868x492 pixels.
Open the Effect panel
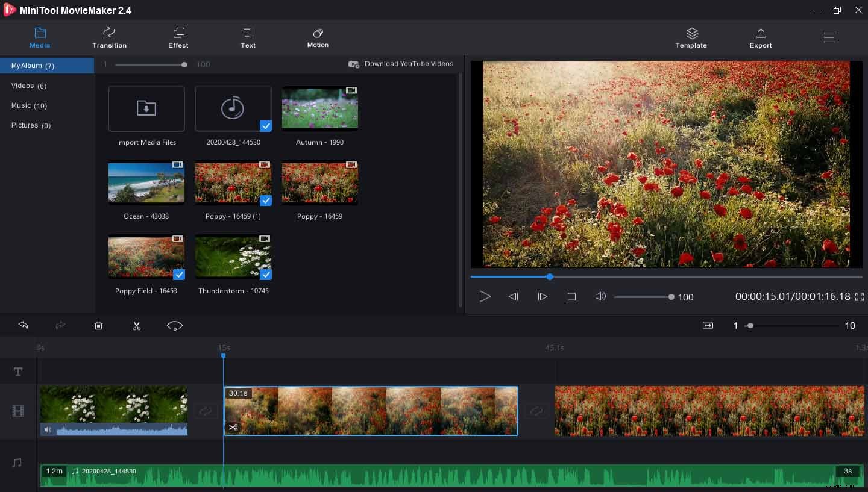[x=178, y=38]
